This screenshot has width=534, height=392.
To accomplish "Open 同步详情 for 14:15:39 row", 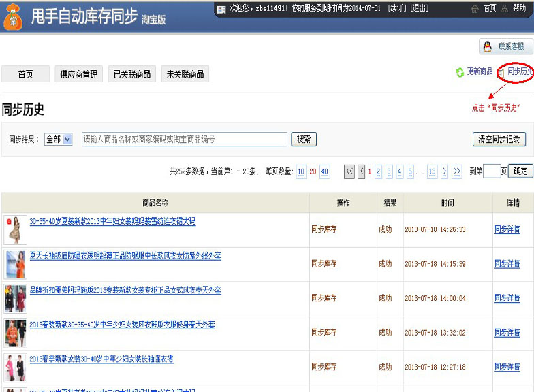I will [507, 264].
